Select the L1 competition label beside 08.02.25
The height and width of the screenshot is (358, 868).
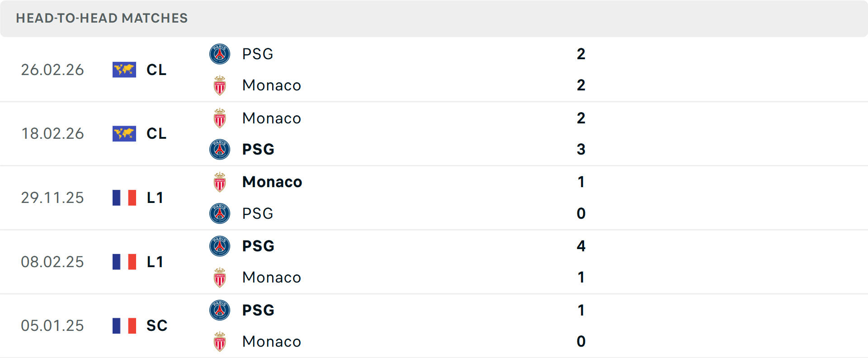point(155,262)
